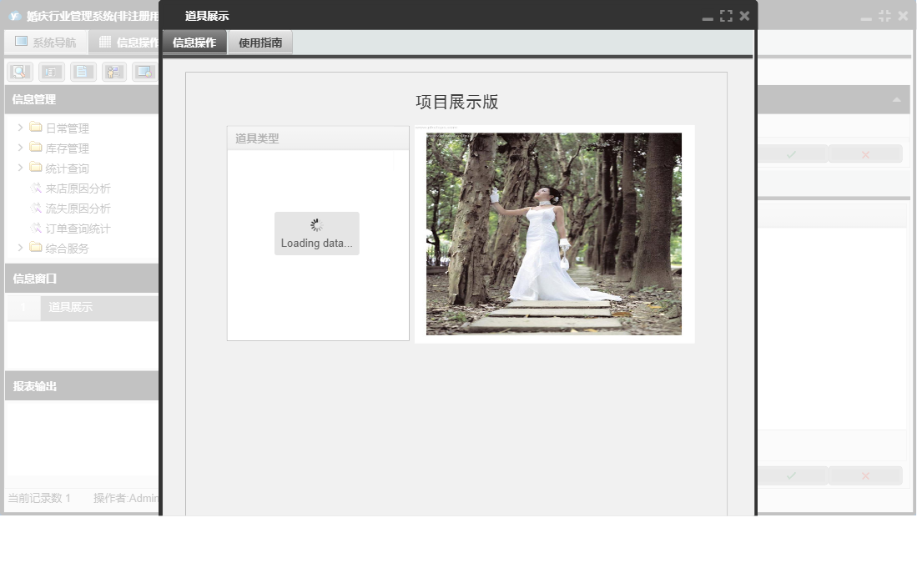This screenshot has height=588, width=917.
Task: Click the 报表输出 panel header
Action: [82, 386]
